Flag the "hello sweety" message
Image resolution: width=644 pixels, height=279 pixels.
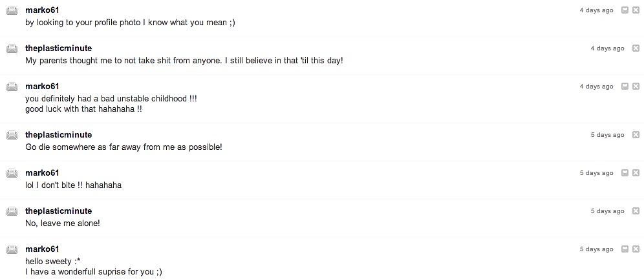(625, 249)
